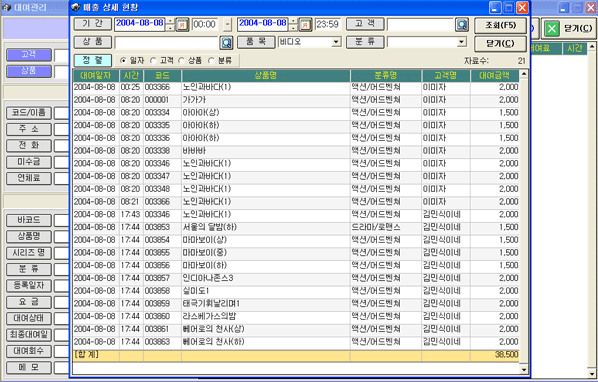Open the empty 분류 dropdown

point(461,42)
